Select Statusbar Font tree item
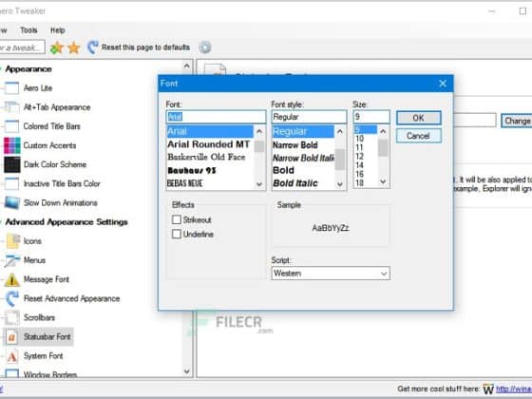This screenshot has width=532, height=399. click(47, 337)
